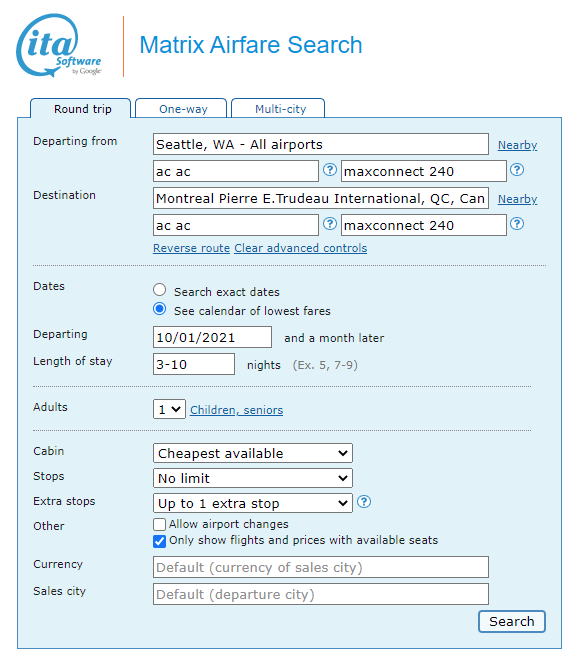Uncheck Only show flights with available seats
Image resolution: width=572 pixels, height=668 pixels.
pyautogui.click(x=159, y=541)
